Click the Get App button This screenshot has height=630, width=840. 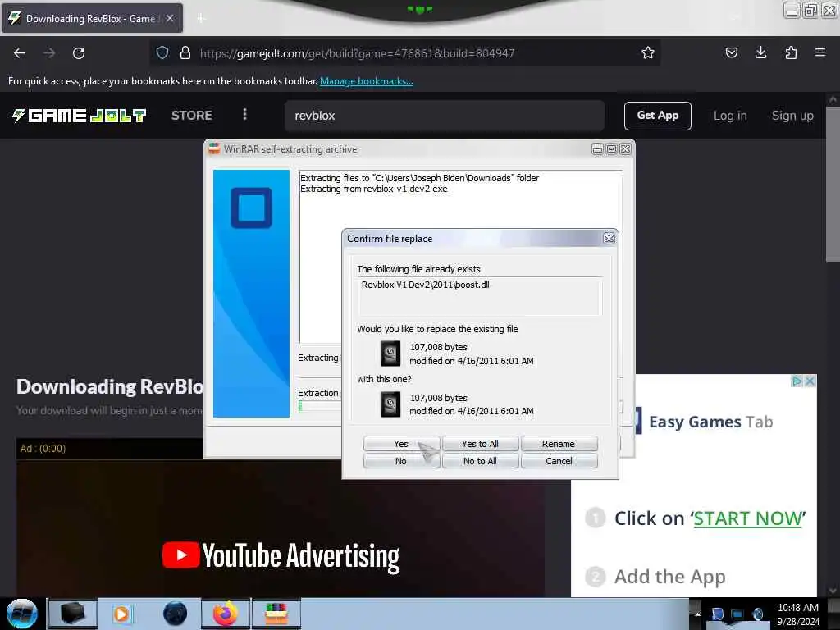coord(658,116)
